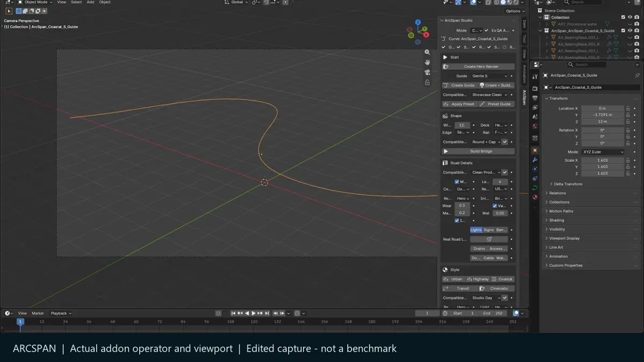Open the Guide dropdown showing Gentle S

tap(489, 76)
